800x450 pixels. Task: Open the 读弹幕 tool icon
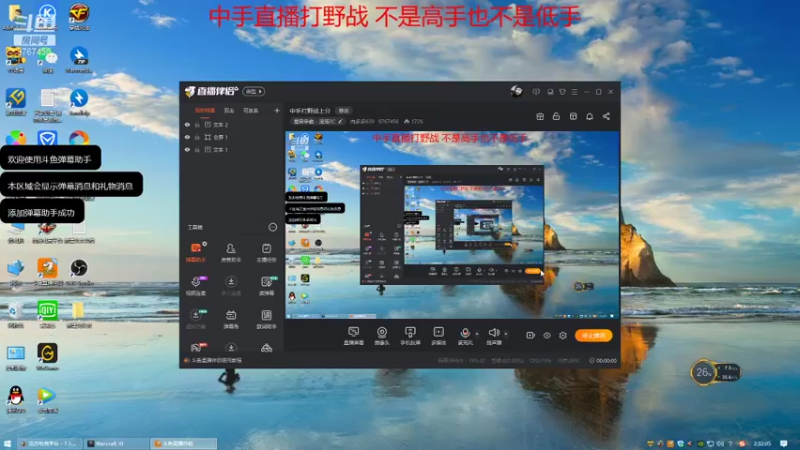266,286
